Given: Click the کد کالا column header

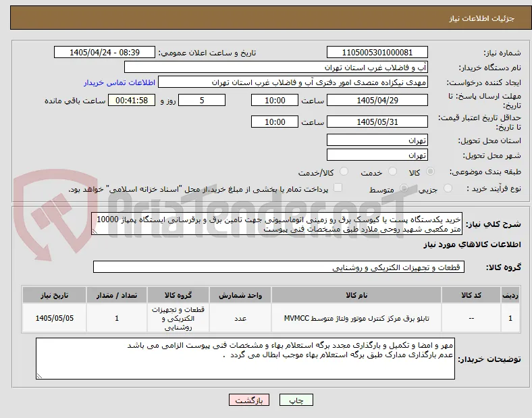Looking at the screenshot, I should (x=471, y=295).
